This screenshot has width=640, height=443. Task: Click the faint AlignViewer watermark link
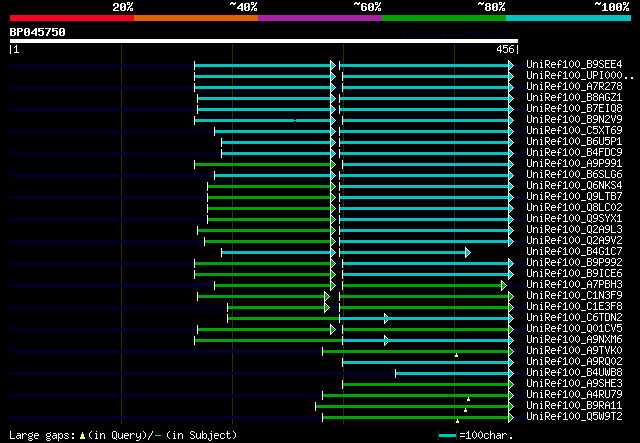pos(459,34)
